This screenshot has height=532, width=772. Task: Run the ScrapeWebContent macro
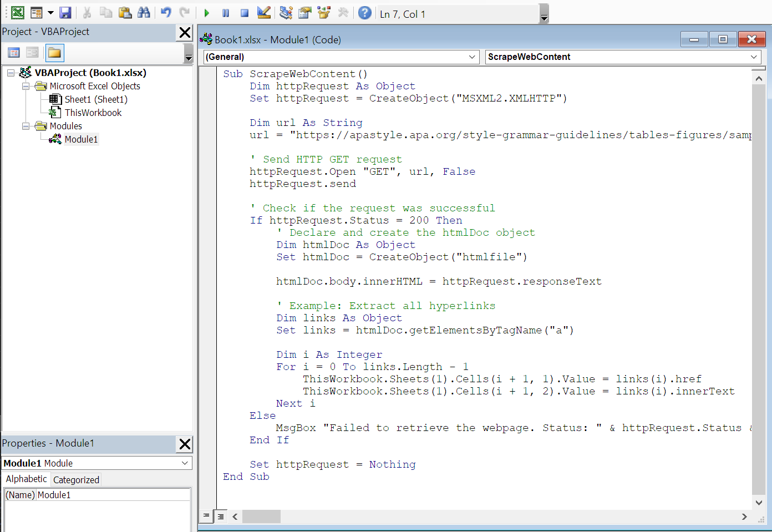206,12
